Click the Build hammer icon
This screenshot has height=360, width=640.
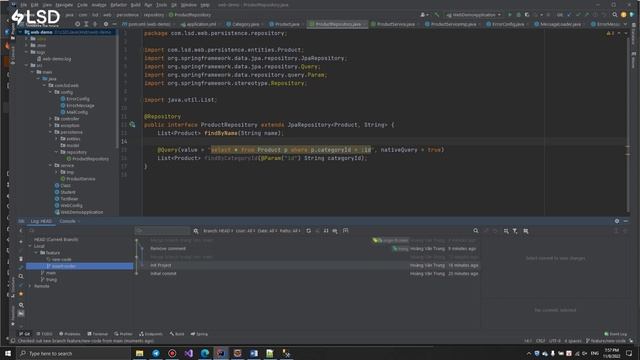437,15
